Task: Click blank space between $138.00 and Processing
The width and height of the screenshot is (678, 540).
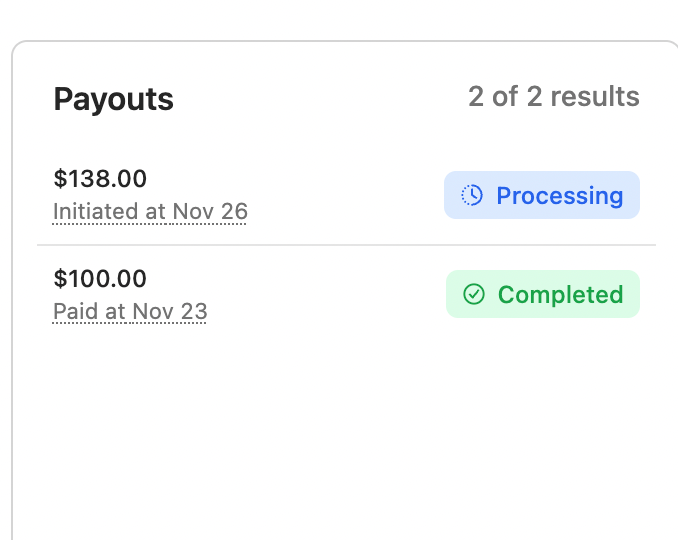Action: tap(340, 195)
